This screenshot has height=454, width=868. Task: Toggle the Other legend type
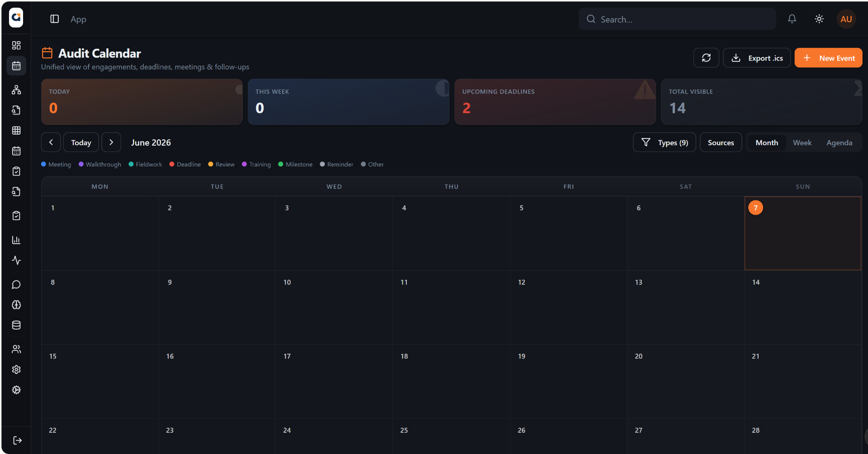tap(372, 164)
